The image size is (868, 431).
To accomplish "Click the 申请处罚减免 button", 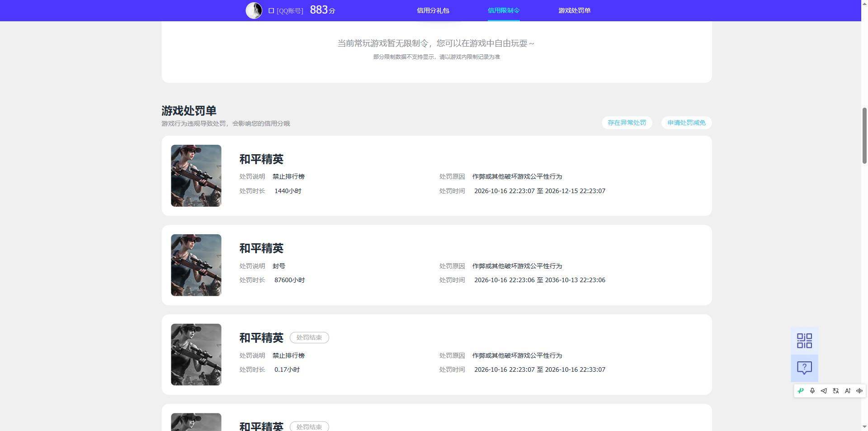I will (x=686, y=123).
